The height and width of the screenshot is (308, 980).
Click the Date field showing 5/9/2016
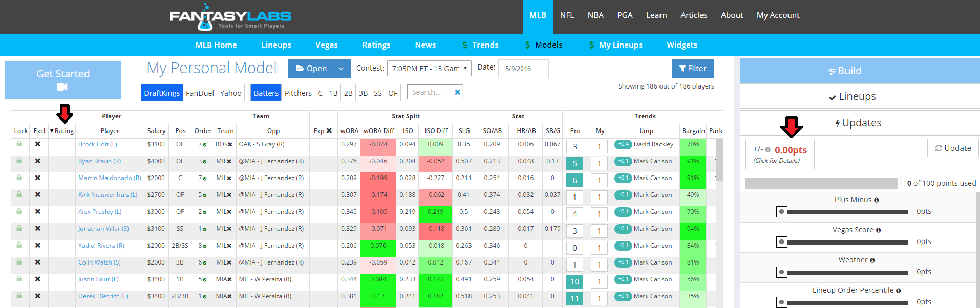[523, 69]
